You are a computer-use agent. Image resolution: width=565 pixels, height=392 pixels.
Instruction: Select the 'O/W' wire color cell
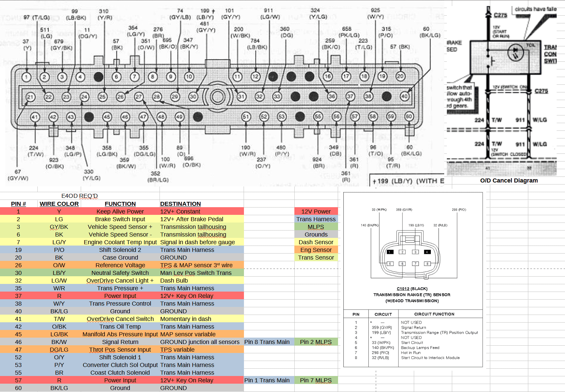[x=59, y=265]
